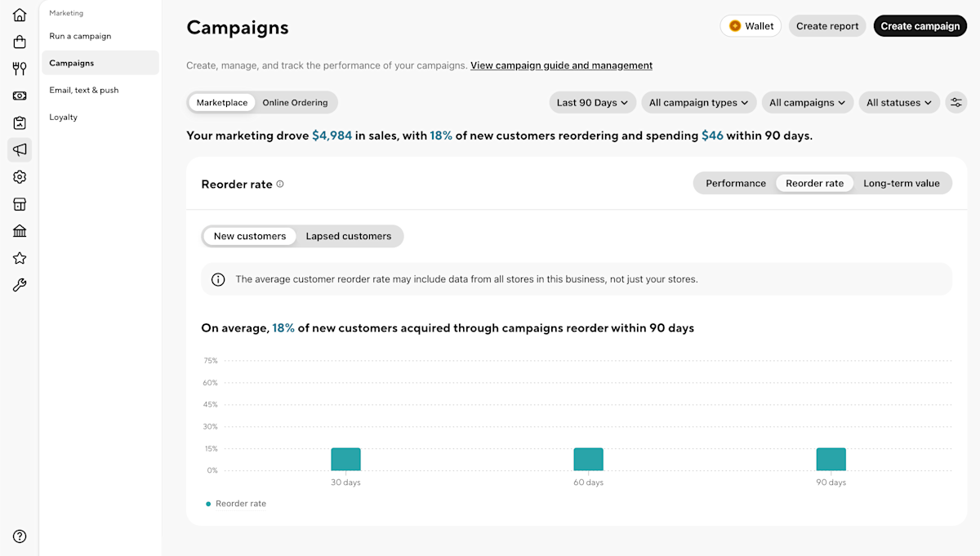The image size is (980, 556).
Task: Switch to the Reorder rate tab
Action: pyautogui.click(x=814, y=183)
